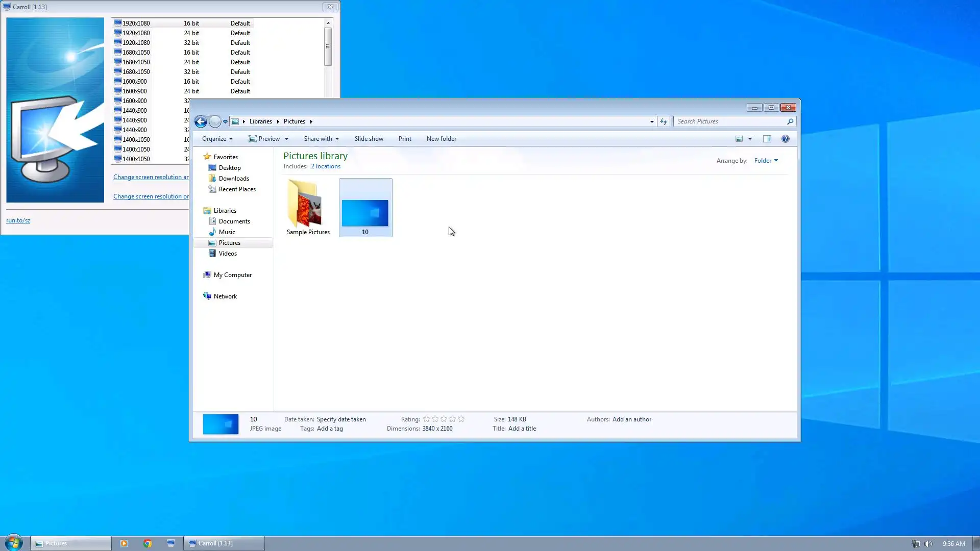Select Downloads in Favorites tree
This screenshot has height=551, width=980.
click(x=234, y=179)
